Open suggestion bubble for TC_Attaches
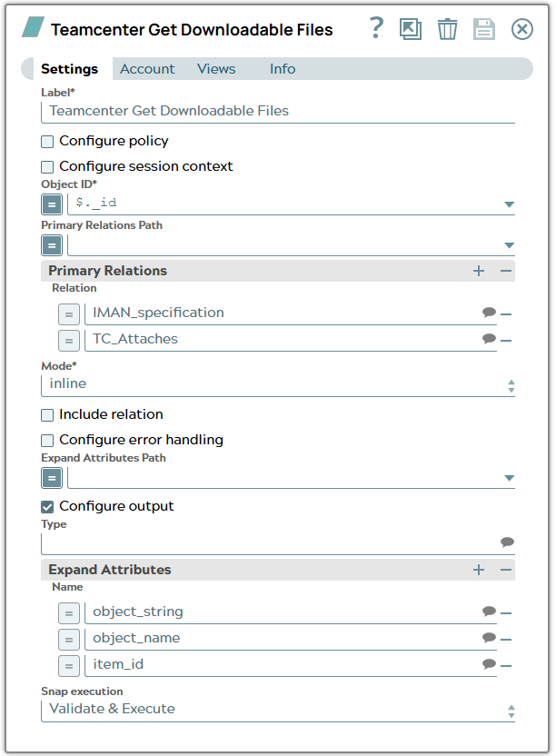 pyautogui.click(x=489, y=339)
